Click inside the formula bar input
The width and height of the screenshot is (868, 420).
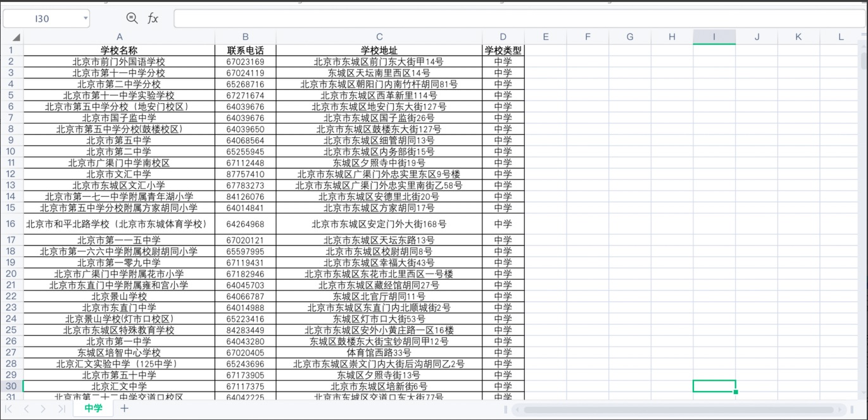(x=519, y=19)
